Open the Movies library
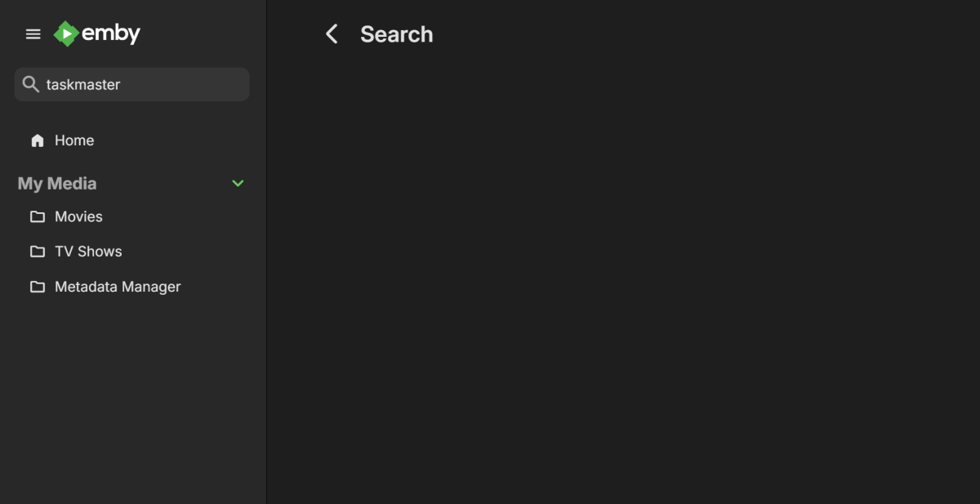The image size is (980, 504). [x=78, y=216]
